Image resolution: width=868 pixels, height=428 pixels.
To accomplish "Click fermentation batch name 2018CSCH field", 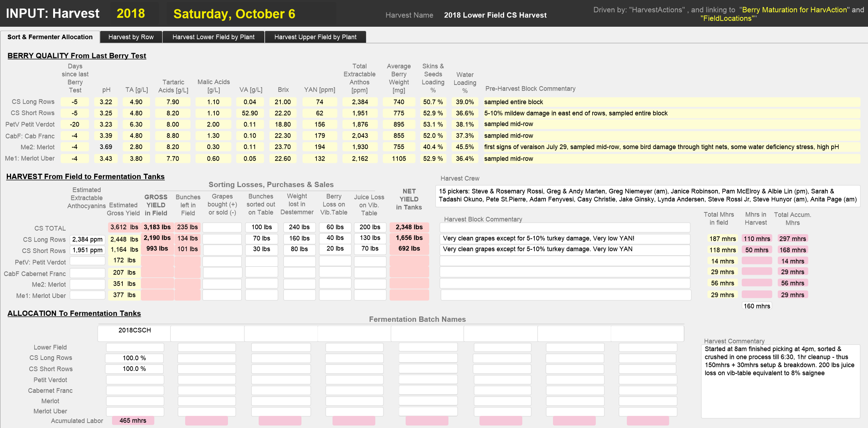I will pyautogui.click(x=134, y=334).
